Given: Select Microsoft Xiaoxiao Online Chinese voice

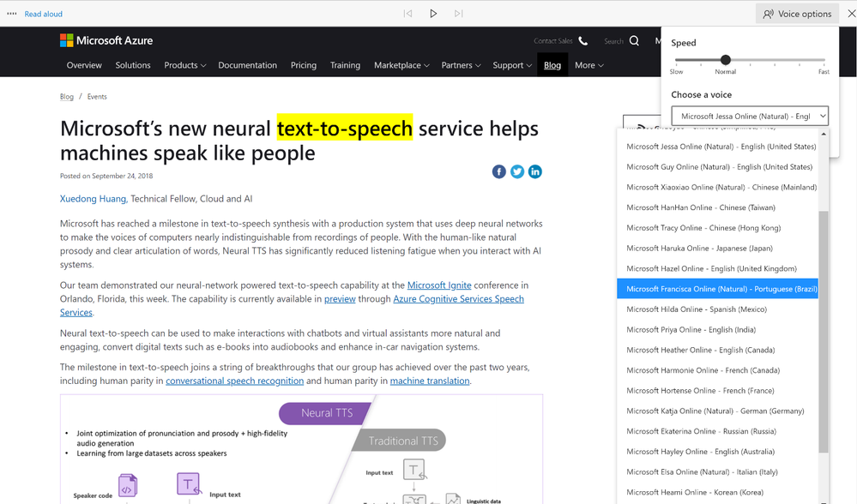Looking at the screenshot, I should [718, 187].
